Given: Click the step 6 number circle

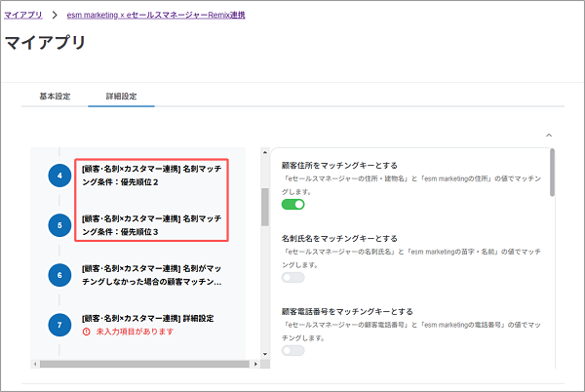Looking at the screenshot, I should 60,275.
